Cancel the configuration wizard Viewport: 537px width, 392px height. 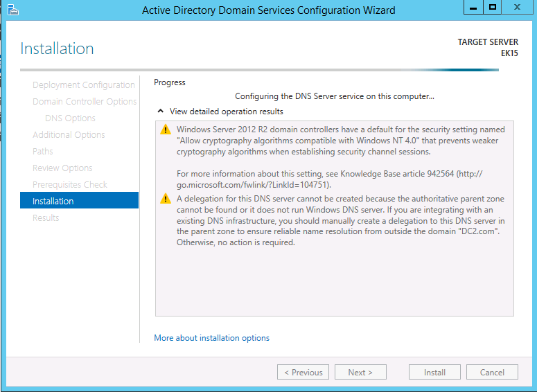[492, 372]
